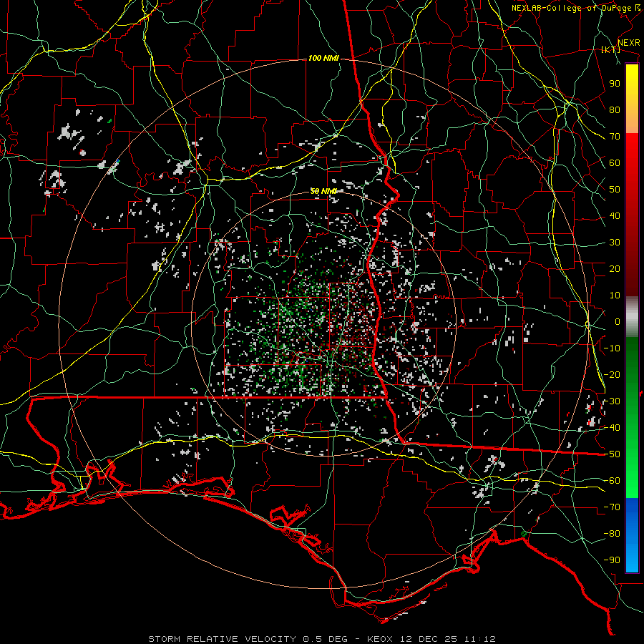644x644 pixels.
Task: Click the -70 value on the velocity scale
Action: point(612,507)
